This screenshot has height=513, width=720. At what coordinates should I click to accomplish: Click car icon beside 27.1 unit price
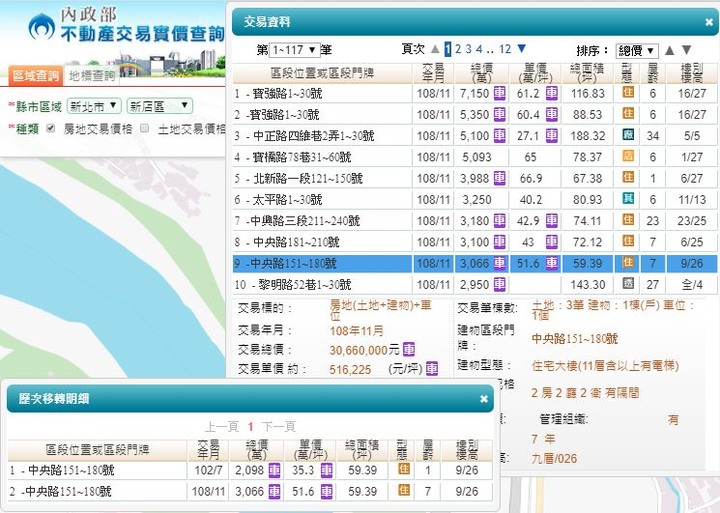(551, 135)
